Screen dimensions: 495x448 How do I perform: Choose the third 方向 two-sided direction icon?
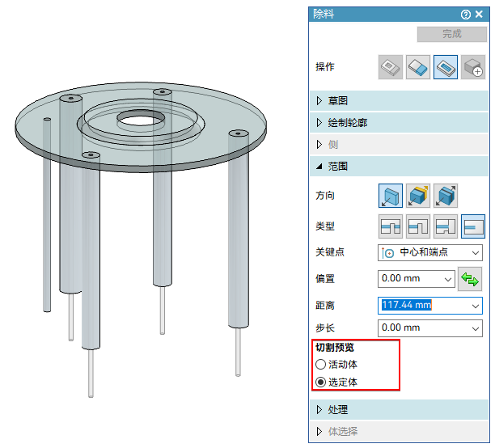point(446,196)
